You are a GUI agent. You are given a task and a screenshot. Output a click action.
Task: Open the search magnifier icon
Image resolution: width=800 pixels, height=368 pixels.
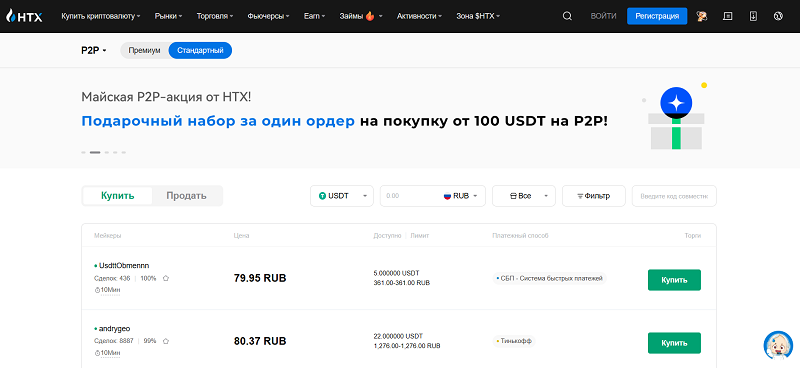tap(567, 16)
